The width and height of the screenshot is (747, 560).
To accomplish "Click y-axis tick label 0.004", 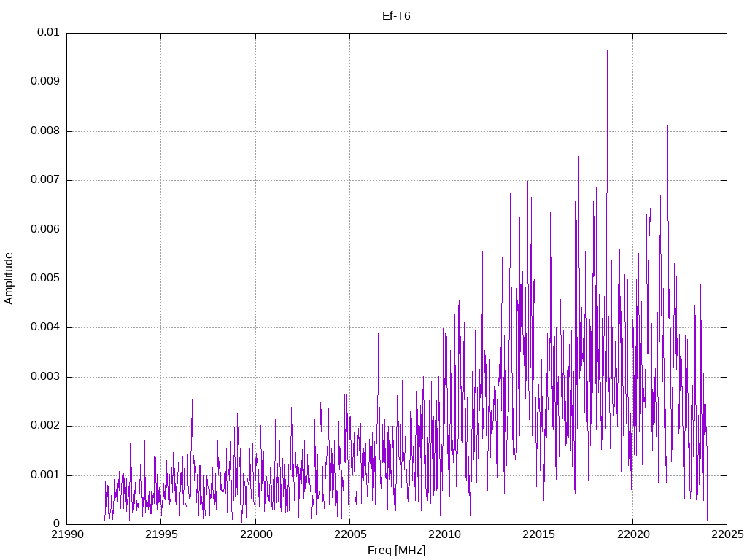I will [x=45, y=327].
